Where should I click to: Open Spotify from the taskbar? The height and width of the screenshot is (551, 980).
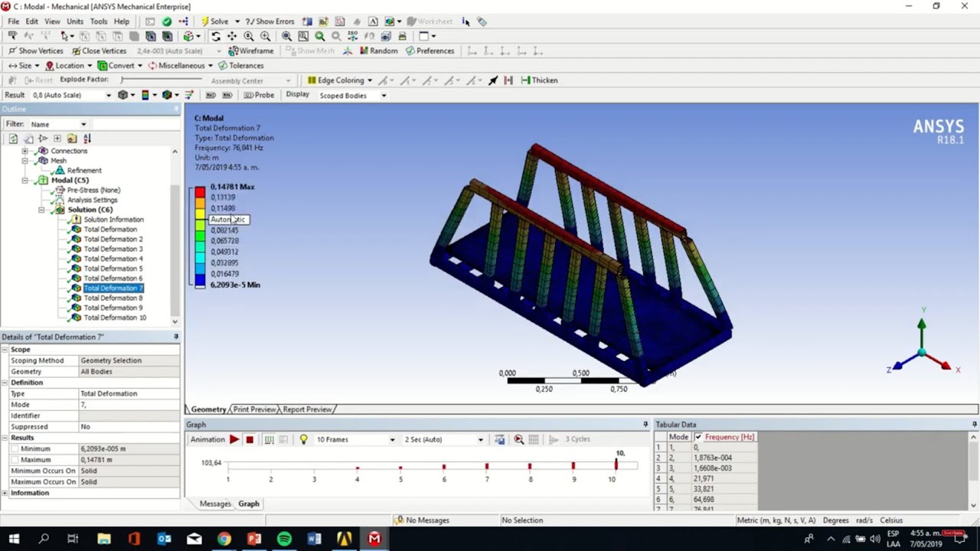(284, 539)
